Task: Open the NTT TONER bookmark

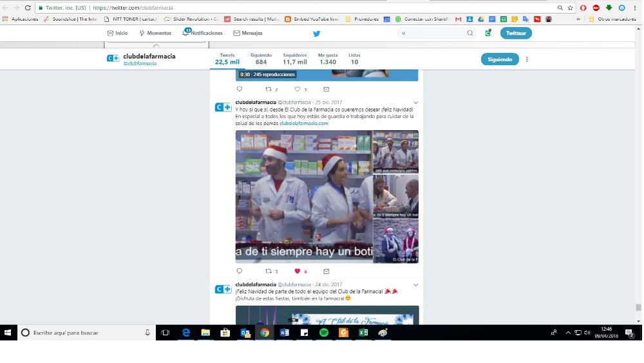Action: click(131, 19)
